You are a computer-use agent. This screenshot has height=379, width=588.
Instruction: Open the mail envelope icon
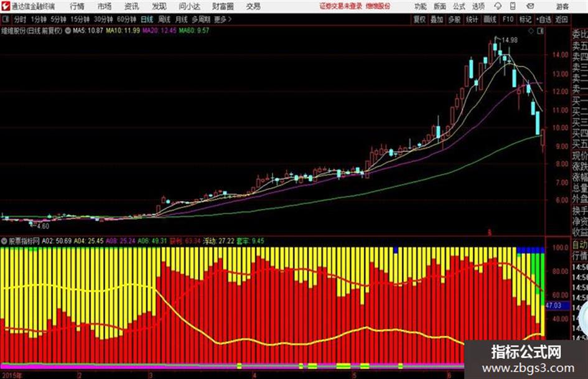[x=530, y=6]
